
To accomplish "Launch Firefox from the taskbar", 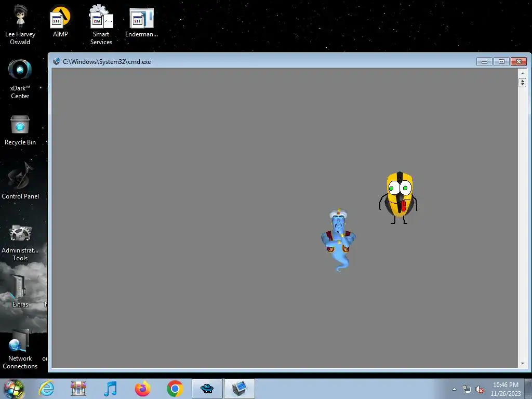I will pyautogui.click(x=142, y=389).
